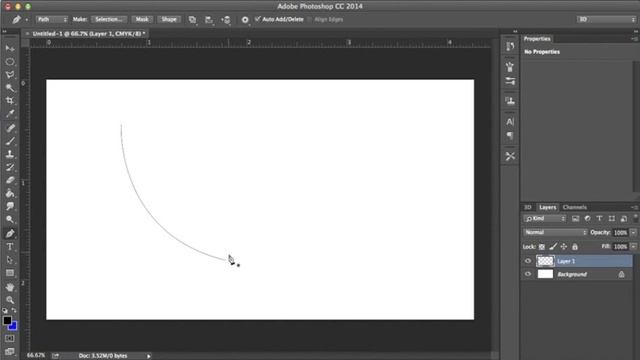Viewport: 640px width, 360px height.
Task: Toggle type layer filter
Action: 600,219
